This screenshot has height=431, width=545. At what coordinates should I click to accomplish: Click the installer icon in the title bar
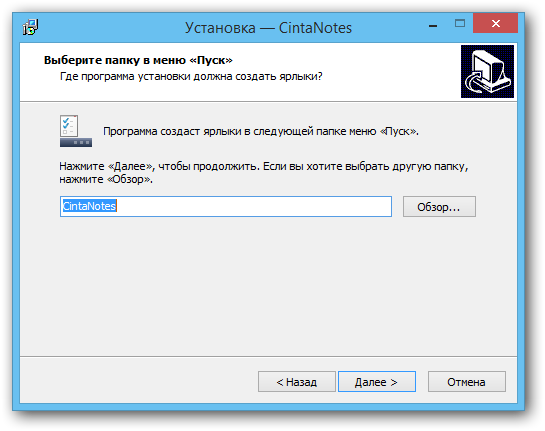click(x=31, y=27)
